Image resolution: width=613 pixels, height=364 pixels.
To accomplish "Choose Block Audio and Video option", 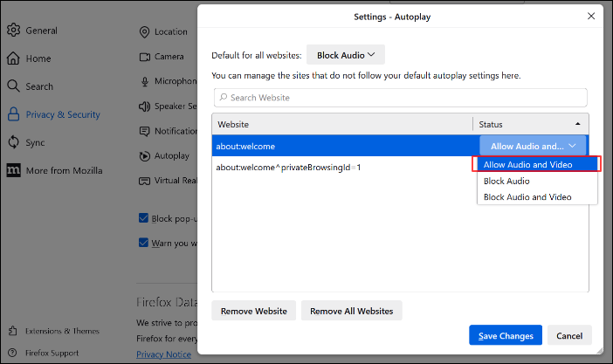I will pyautogui.click(x=527, y=197).
